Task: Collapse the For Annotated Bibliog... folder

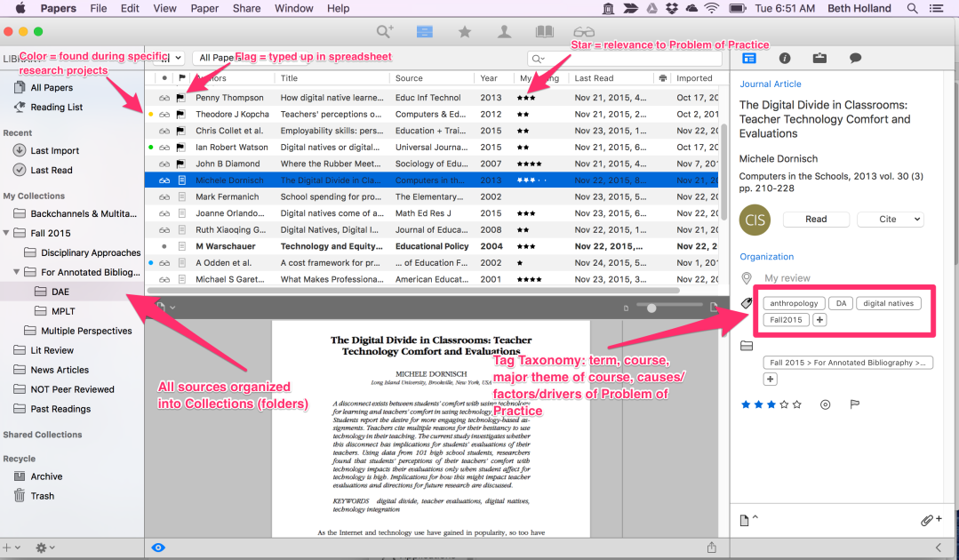Action: [17, 272]
